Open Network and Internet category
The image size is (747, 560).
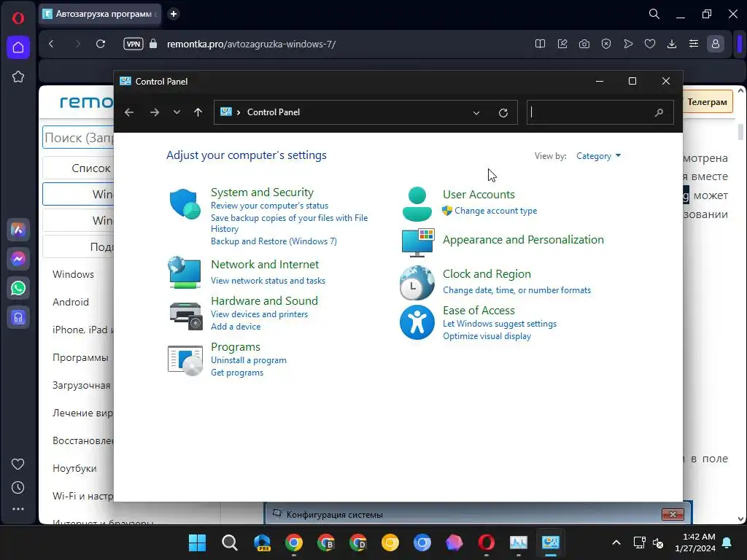265,264
